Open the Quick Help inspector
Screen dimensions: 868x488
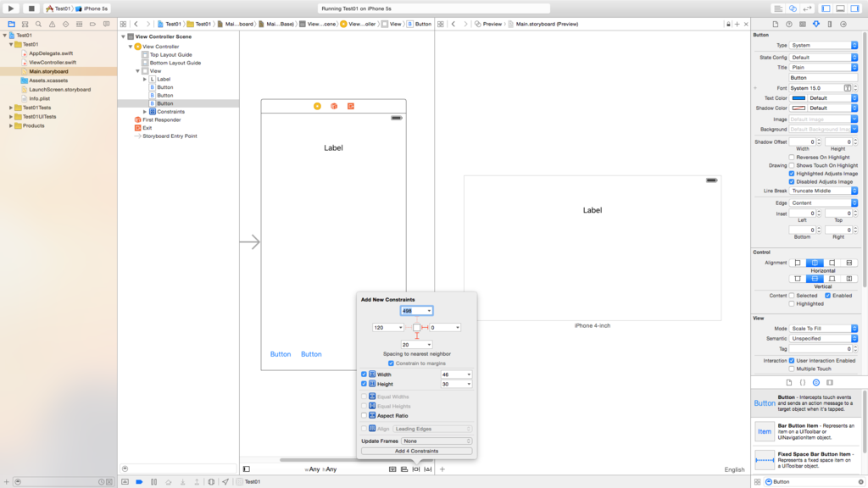coord(789,24)
